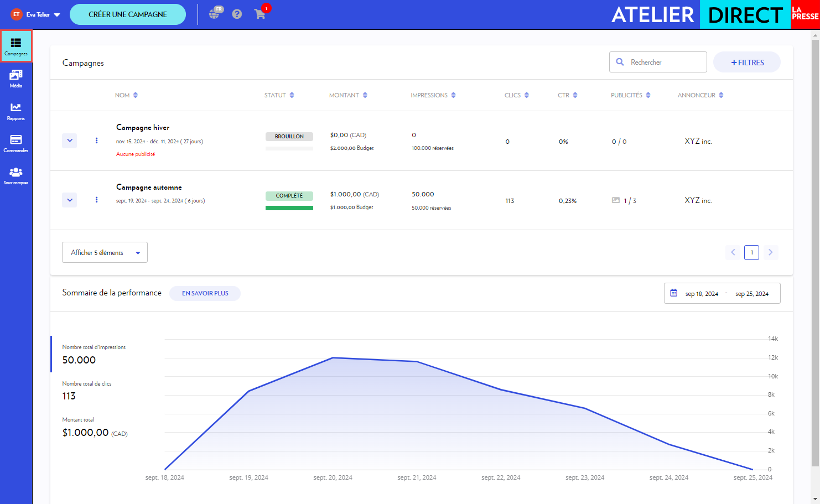The height and width of the screenshot is (504, 820).
Task: Open Campagne hiver three-dot menu
Action: pyautogui.click(x=97, y=141)
